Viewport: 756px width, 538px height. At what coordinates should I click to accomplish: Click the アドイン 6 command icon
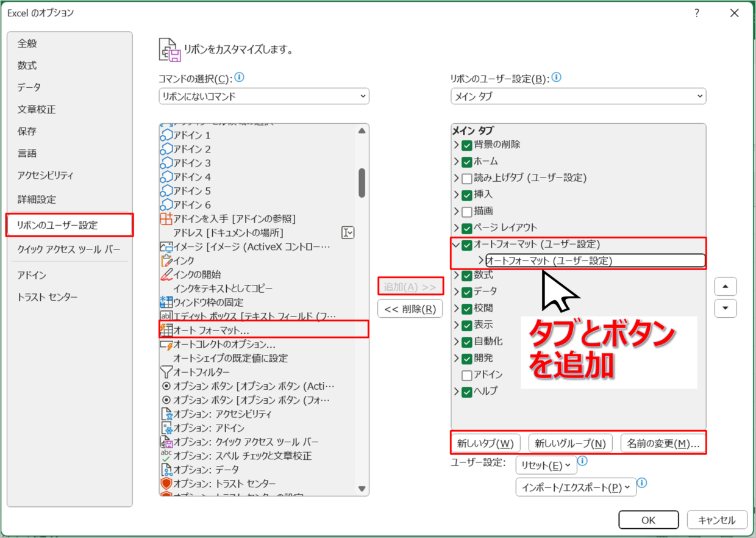[x=166, y=205]
